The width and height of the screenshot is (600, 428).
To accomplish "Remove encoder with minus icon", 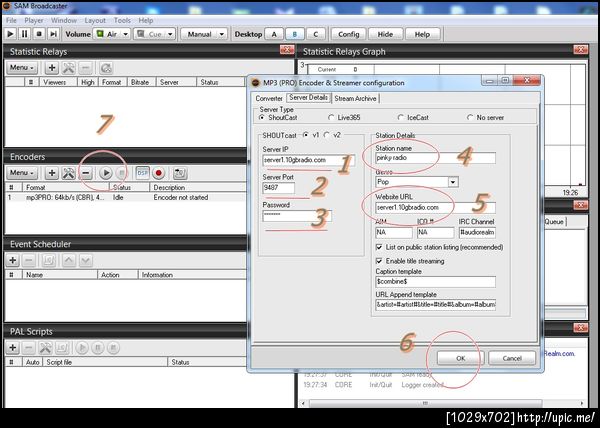I will [x=86, y=173].
